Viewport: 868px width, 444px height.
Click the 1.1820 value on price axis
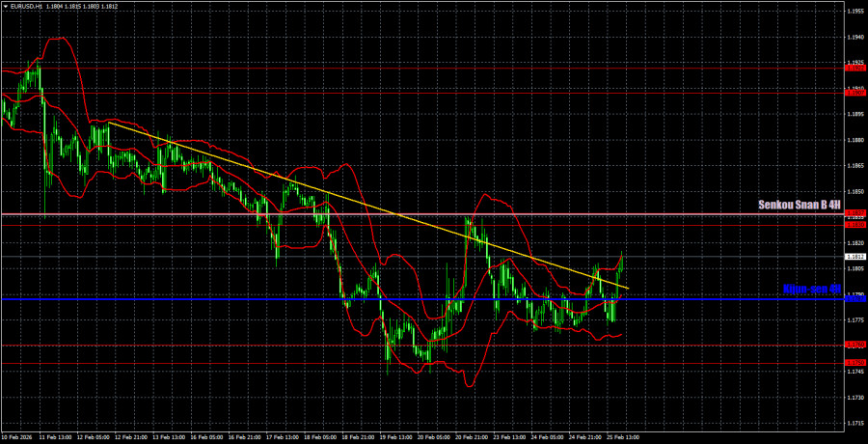coord(855,243)
